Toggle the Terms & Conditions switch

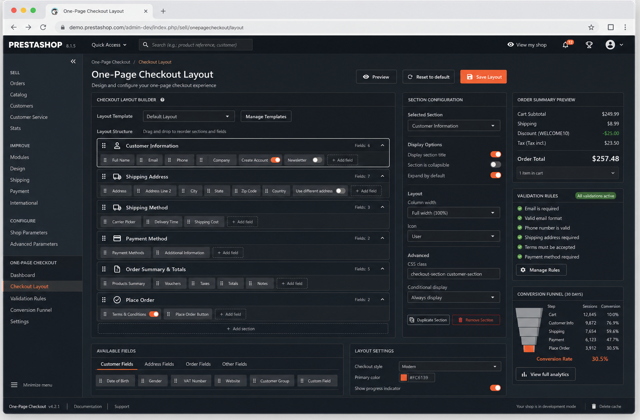click(x=154, y=314)
